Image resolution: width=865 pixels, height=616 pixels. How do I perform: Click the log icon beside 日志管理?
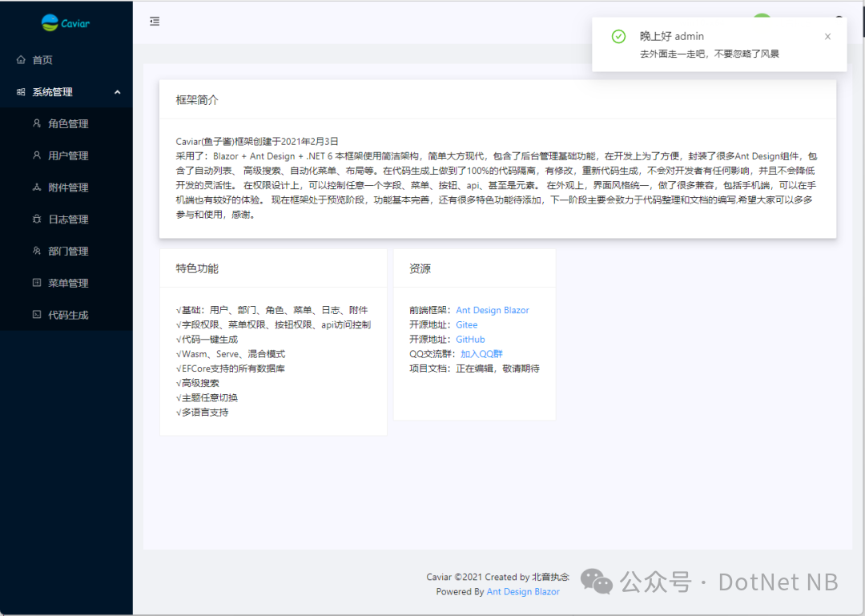(38, 219)
